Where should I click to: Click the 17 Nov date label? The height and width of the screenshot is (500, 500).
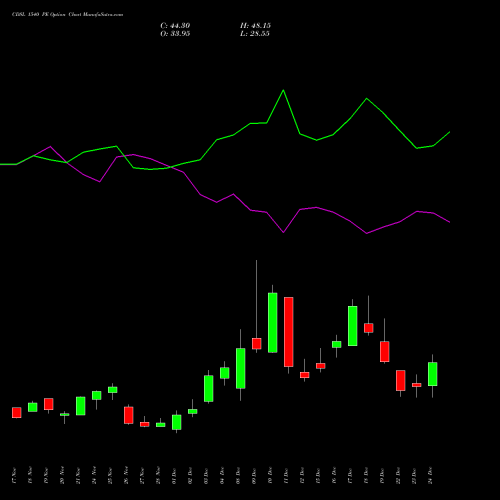14,476
